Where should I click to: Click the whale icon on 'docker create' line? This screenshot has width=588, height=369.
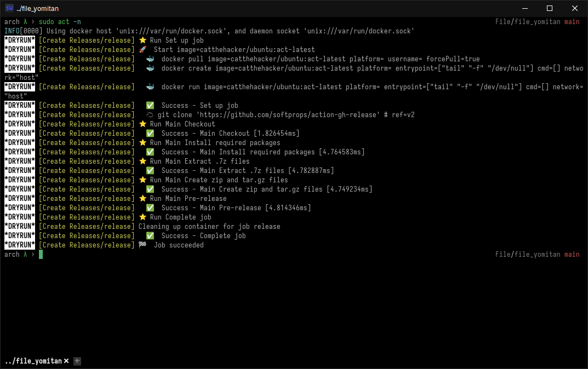pyautogui.click(x=150, y=68)
